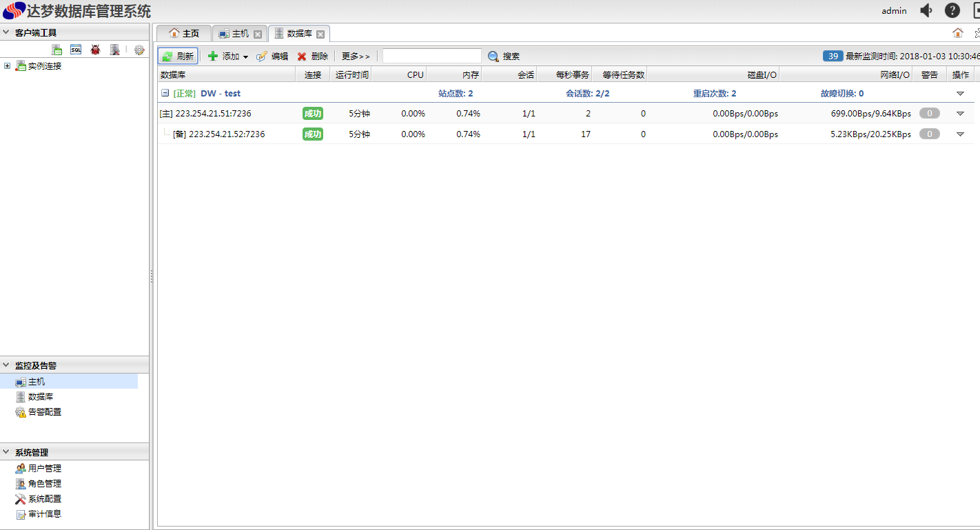Image resolution: width=980 pixels, height=530 pixels.
Task: Focus the database search input field
Action: [x=432, y=56]
